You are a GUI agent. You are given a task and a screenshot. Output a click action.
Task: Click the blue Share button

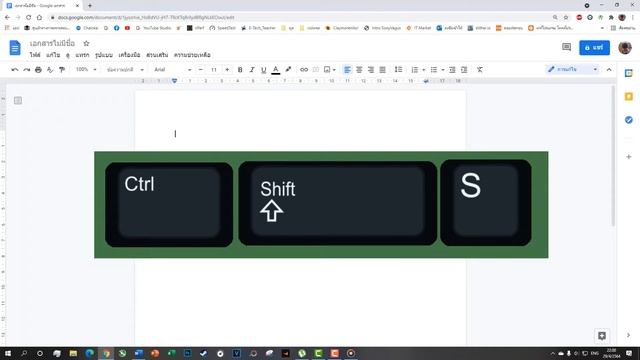click(594, 48)
